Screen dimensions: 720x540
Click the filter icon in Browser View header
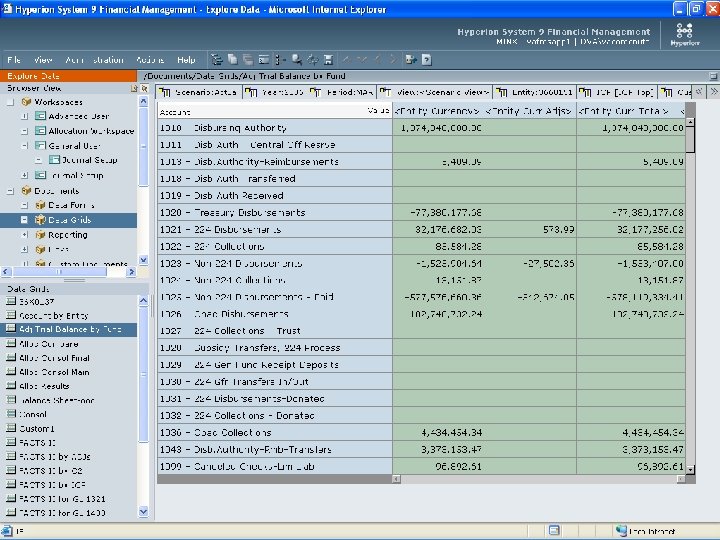[144, 88]
